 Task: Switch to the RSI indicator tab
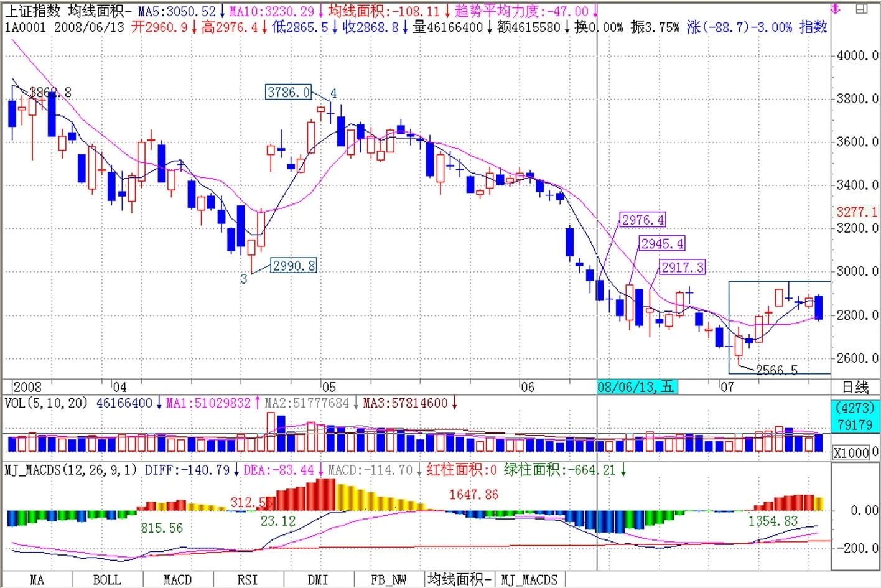pos(248,580)
